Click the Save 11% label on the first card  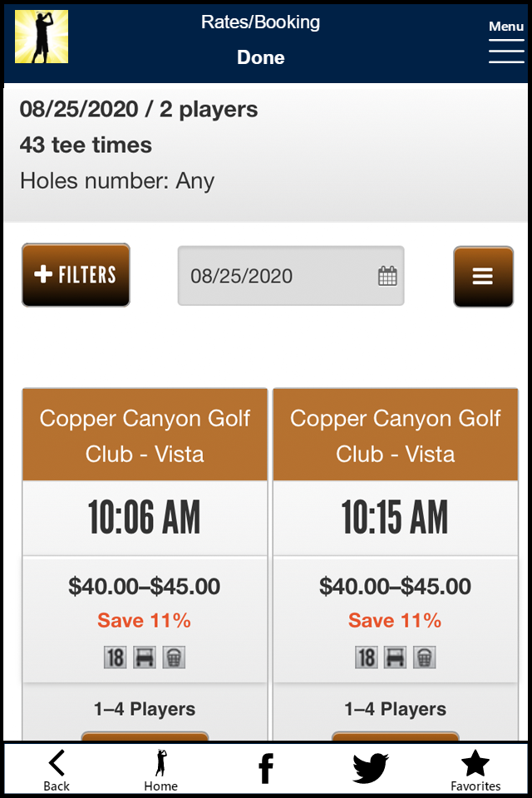[x=145, y=620]
